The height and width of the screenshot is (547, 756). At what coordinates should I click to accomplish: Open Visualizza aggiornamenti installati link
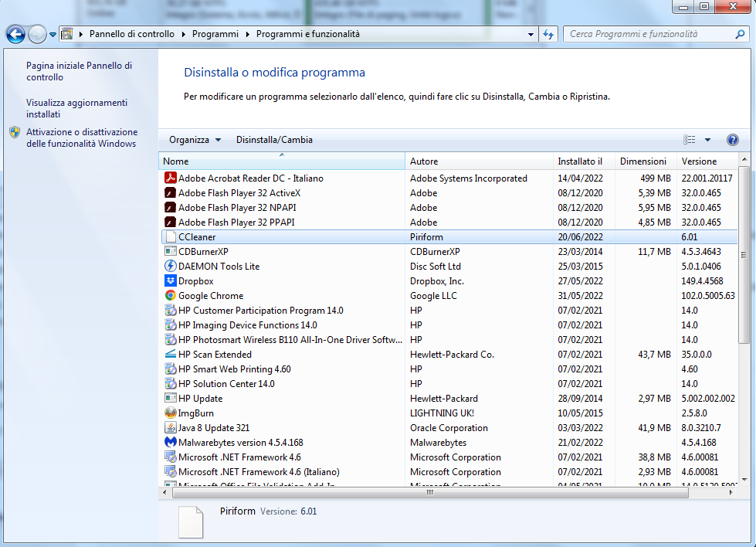pos(76,108)
